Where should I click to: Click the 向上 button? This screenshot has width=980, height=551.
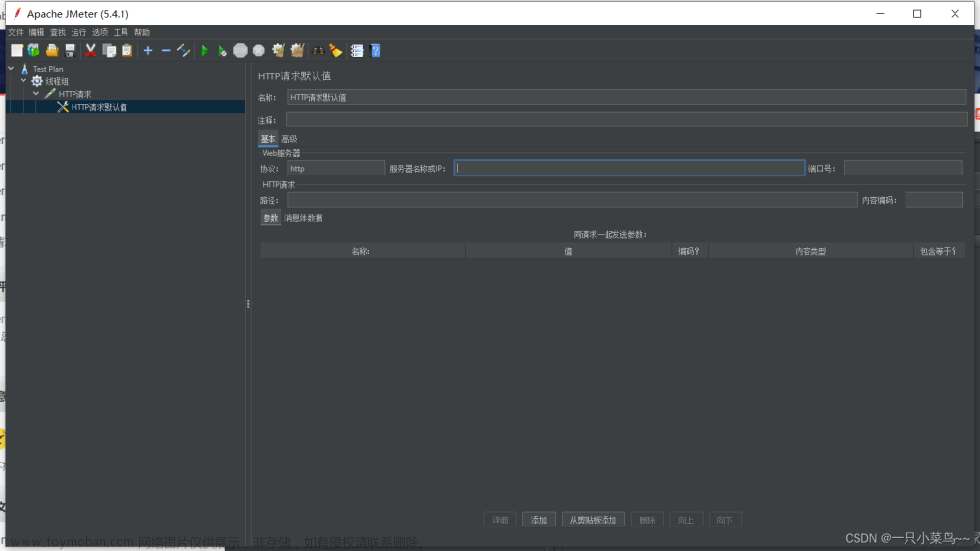686,520
